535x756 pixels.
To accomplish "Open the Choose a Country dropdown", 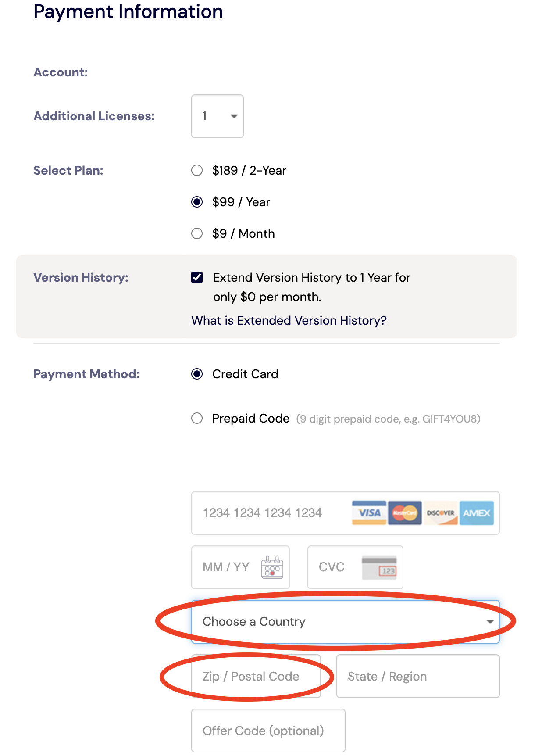I will coord(345,622).
